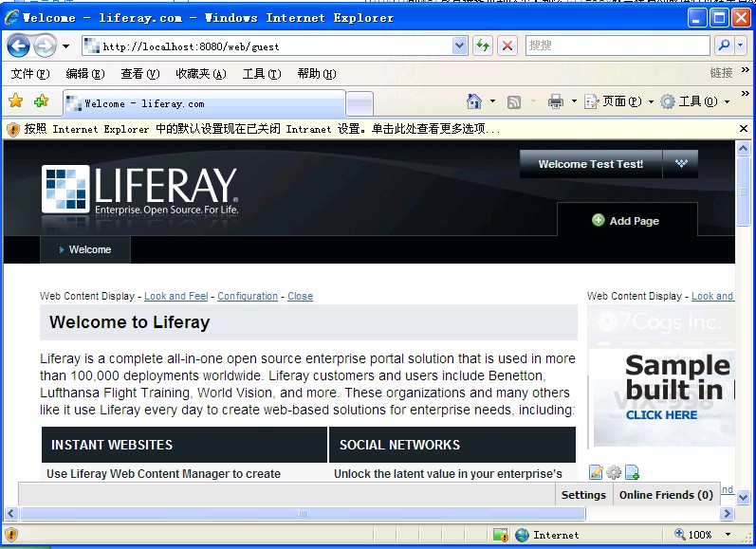Click the 100% zoom level button
The height and width of the screenshot is (549, 756).
coord(693,535)
